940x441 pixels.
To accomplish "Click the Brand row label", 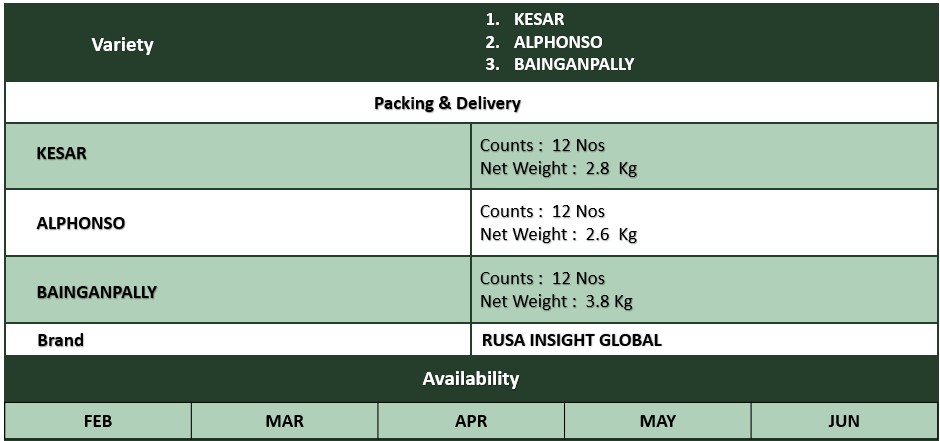I will (61, 340).
